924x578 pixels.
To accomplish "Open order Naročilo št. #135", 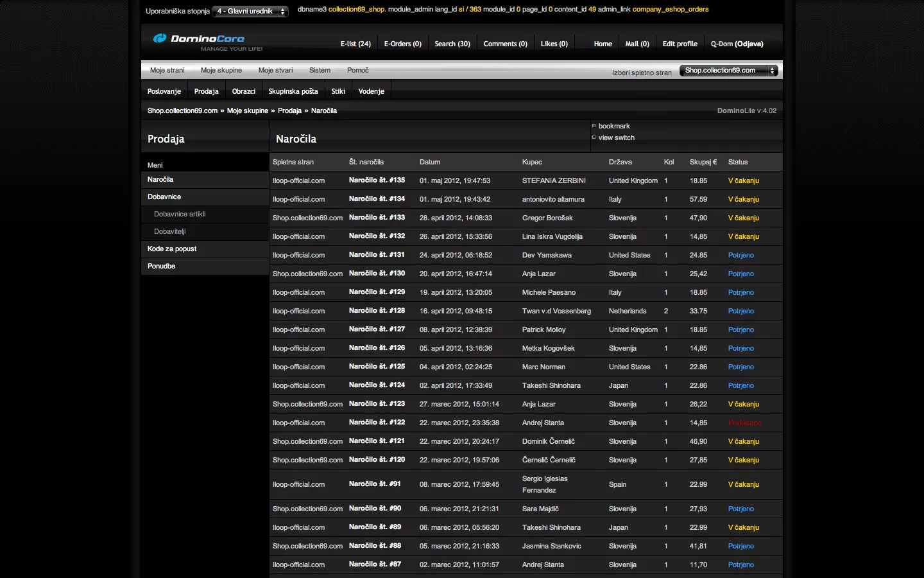I will [377, 180].
